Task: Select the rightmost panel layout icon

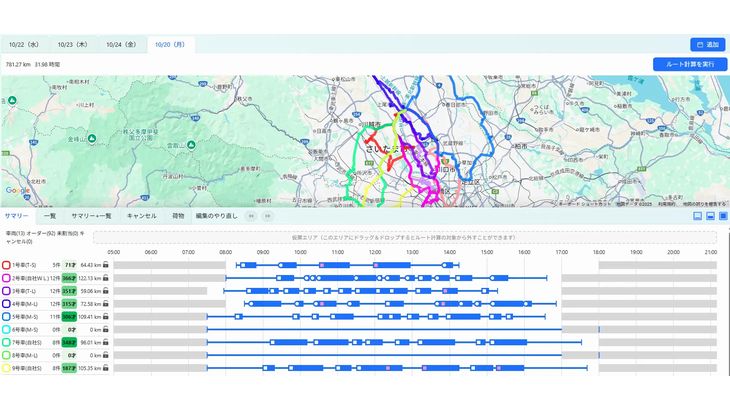Action: tap(723, 215)
